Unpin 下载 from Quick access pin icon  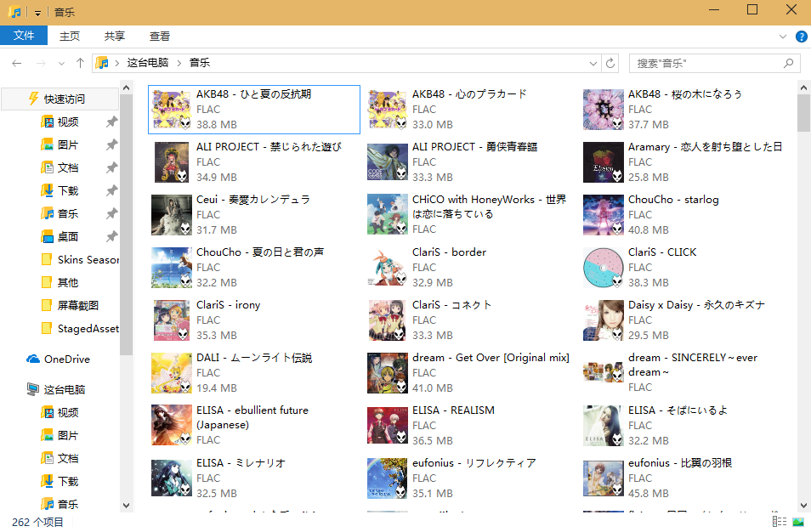pos(111,190)
